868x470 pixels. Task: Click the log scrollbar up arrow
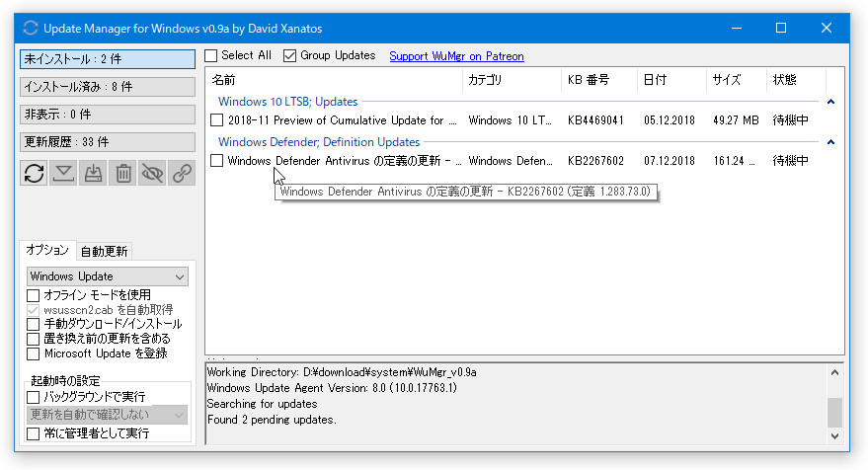[834, 372]
